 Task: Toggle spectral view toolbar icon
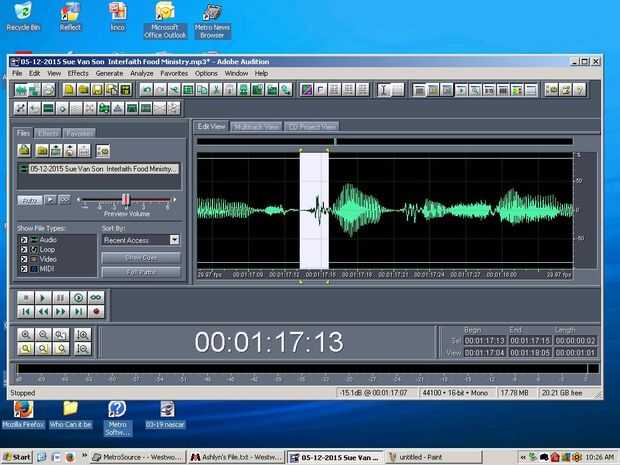306,90
